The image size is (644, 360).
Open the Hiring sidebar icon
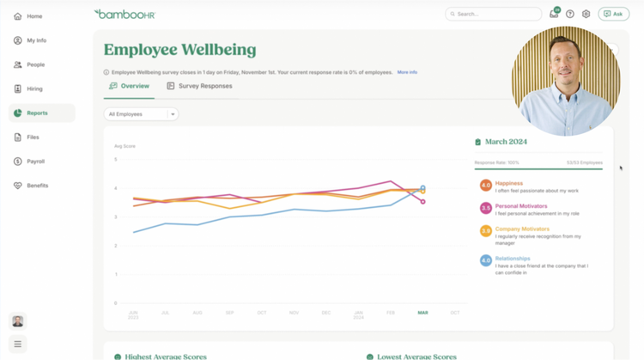[x=18, y=88]
